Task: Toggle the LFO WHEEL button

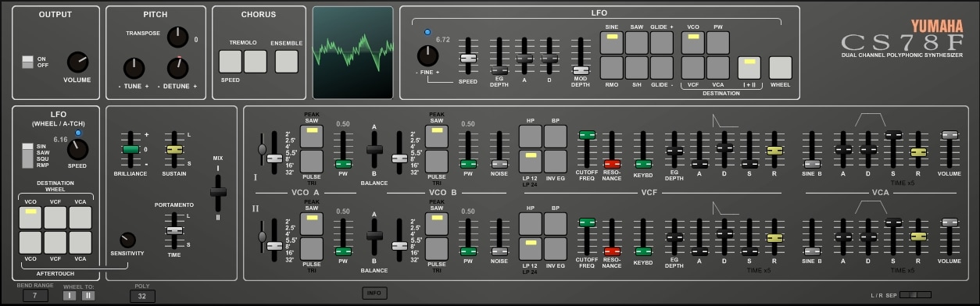Action: point(781,67)
